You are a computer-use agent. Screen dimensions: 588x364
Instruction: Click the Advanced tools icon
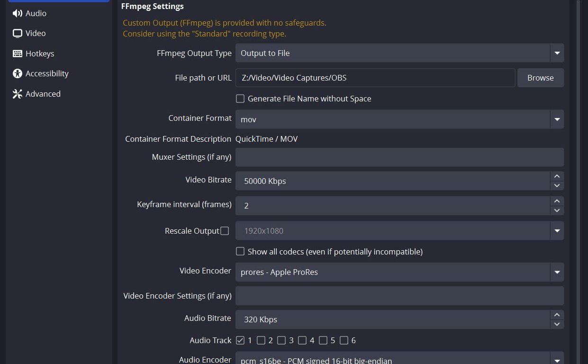tap(18, 94)
